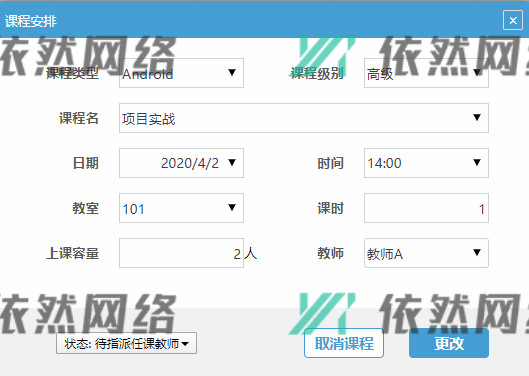Open the 状态 待指派任课教师 status menu
The width and height of the screenshot is (529, 376).
click(127, 343)
